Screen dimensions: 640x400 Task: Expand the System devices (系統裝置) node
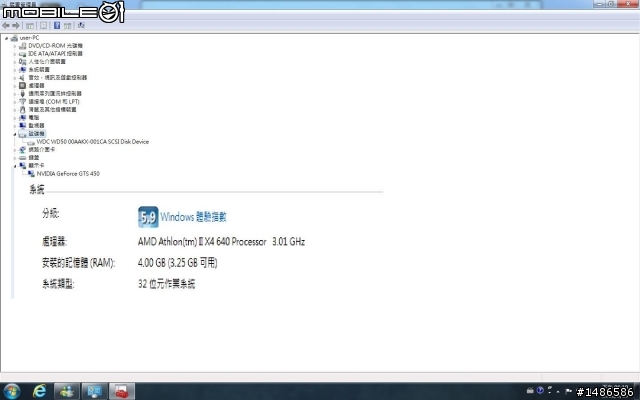[15, 70]
